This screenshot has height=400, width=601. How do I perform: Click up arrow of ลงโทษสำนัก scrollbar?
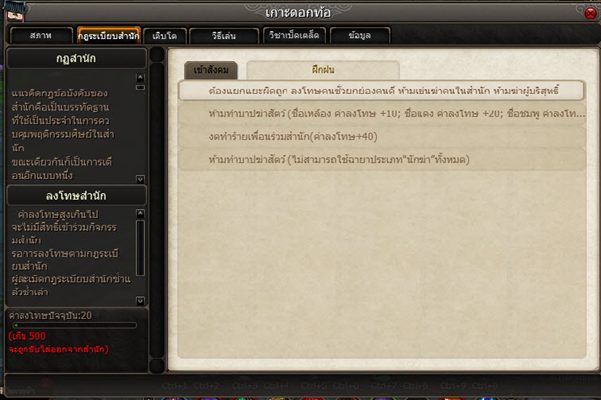tap(140, 213)
